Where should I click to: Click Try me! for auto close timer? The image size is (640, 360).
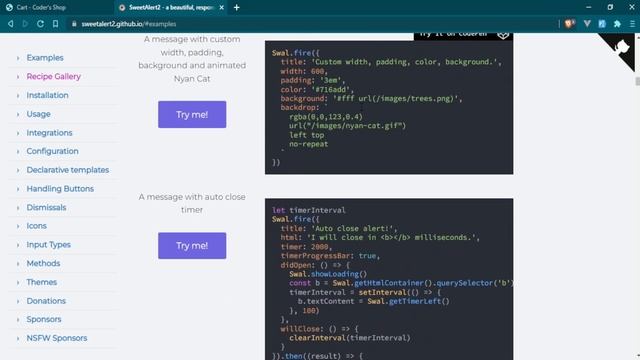tap(192, 246)
